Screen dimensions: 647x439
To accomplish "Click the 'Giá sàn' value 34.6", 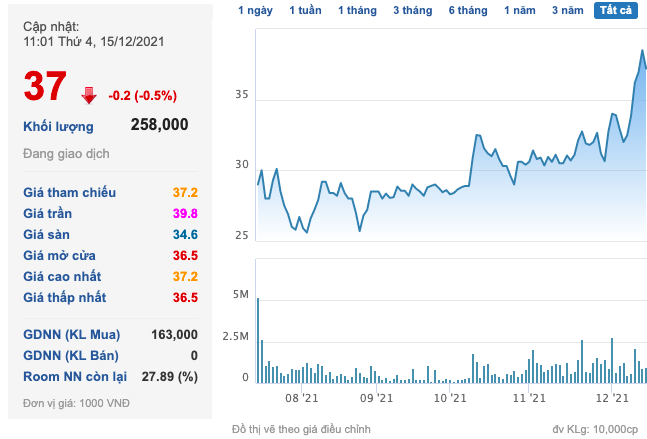I will tap(184, 234).
